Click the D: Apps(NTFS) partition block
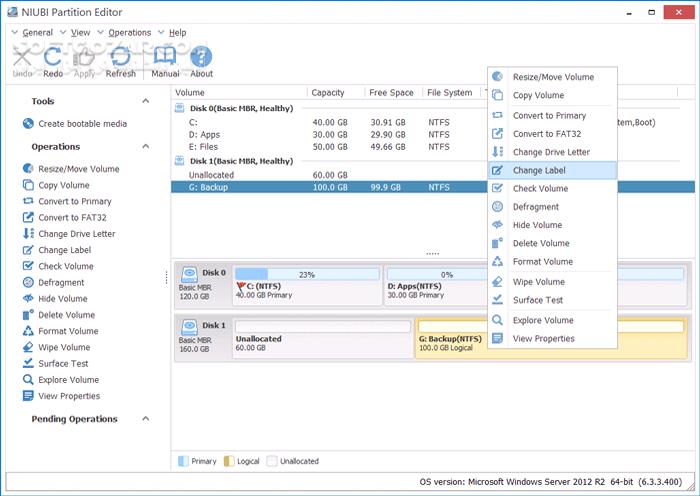 click(436, 285)
